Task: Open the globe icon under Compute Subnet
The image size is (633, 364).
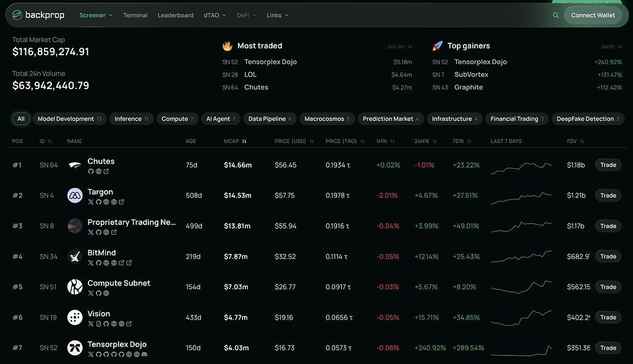Action: tap(106, 294)
